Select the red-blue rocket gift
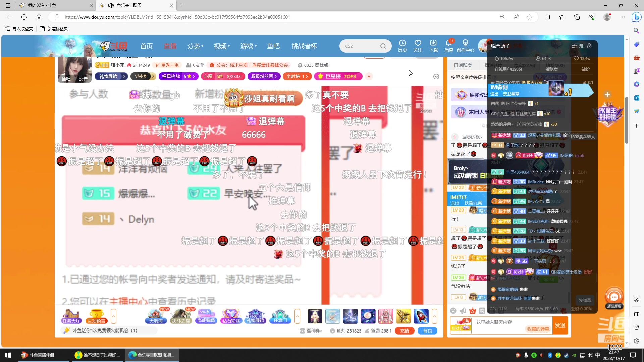Screen dimensions: 644x362 click(x=421, y=316)
